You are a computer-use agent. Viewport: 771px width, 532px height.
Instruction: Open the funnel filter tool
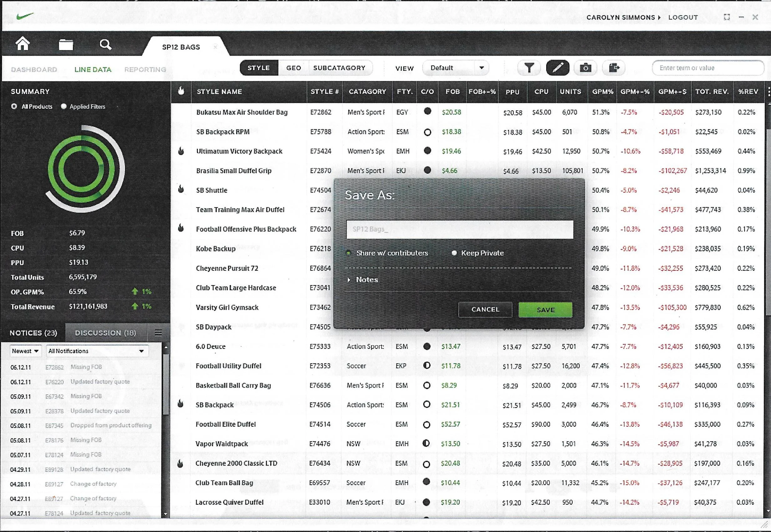[x=529, y=68]
